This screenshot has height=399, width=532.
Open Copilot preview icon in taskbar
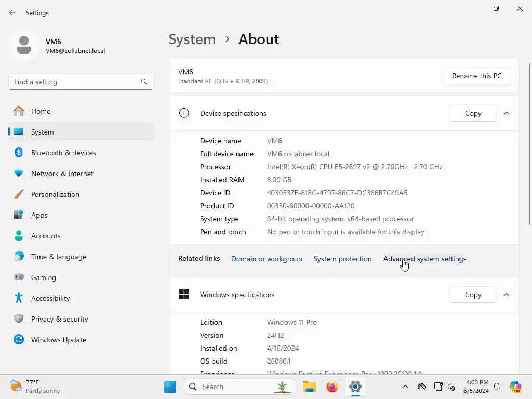click(x=515, y=387)
